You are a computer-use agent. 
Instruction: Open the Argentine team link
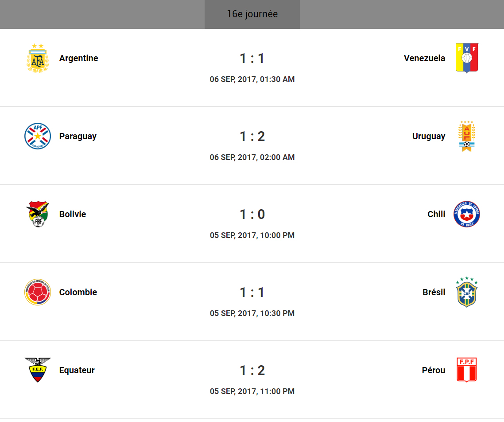tap(79, 58)
